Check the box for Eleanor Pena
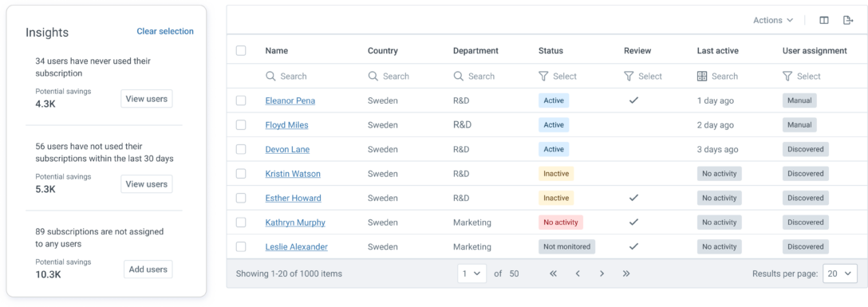Image resolution: width=868 pixels, height=307 pixels. [241, 100]
